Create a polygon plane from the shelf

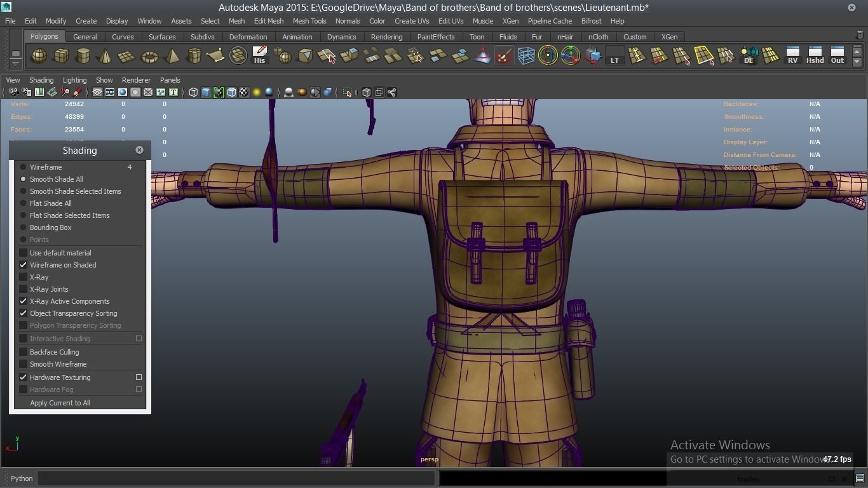127,56
